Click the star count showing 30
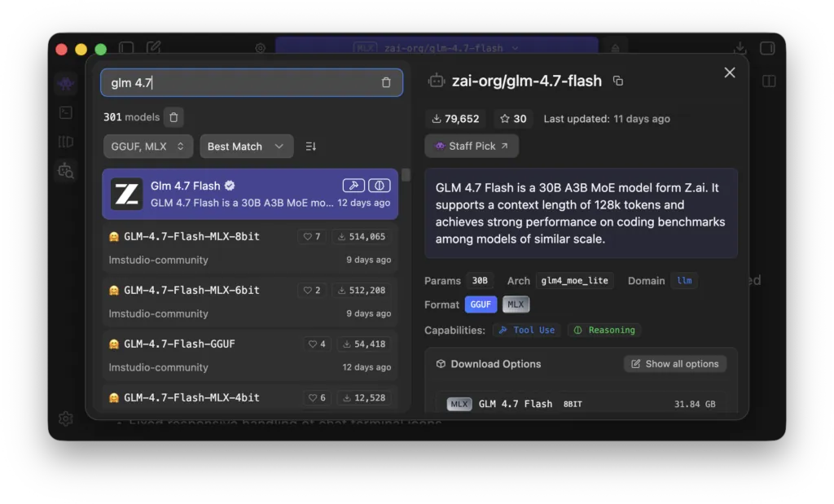This screenshot has height=504, width=834. tap(513, 119)
